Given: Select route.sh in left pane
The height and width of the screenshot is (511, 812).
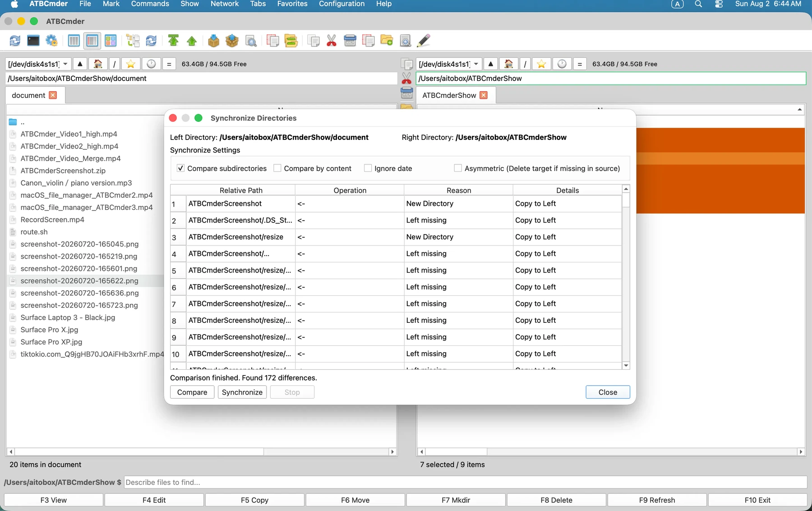Looking at the screenshot, I should (x=34, y=232).
